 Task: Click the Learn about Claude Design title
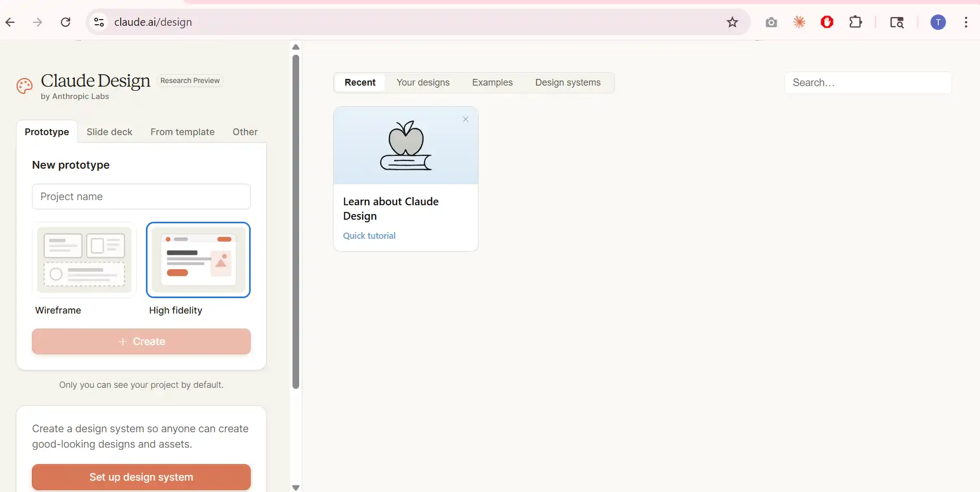(x=391, y=209)
